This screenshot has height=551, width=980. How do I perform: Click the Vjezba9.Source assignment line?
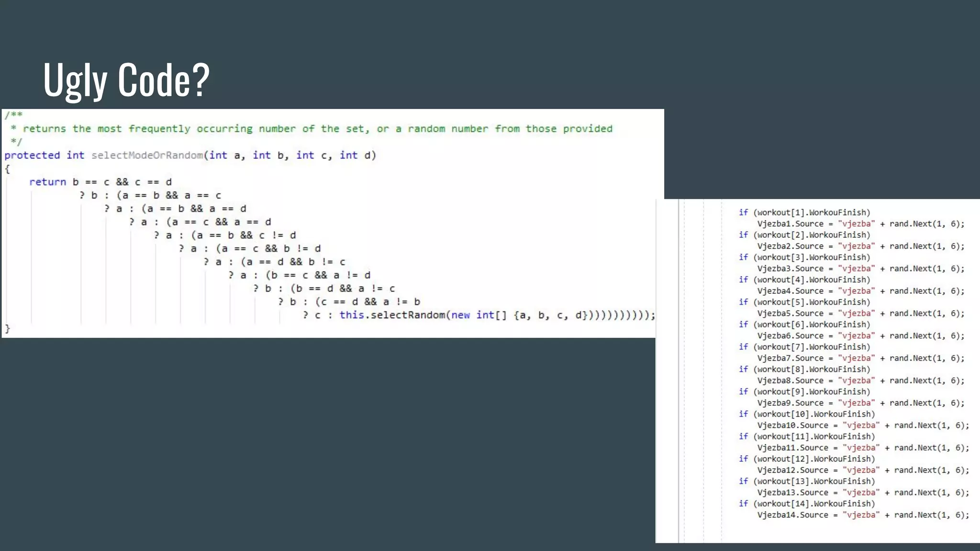860,403
